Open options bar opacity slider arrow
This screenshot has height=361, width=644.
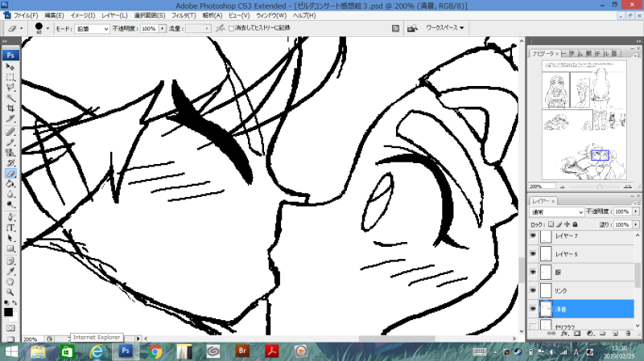click(163, 28)
